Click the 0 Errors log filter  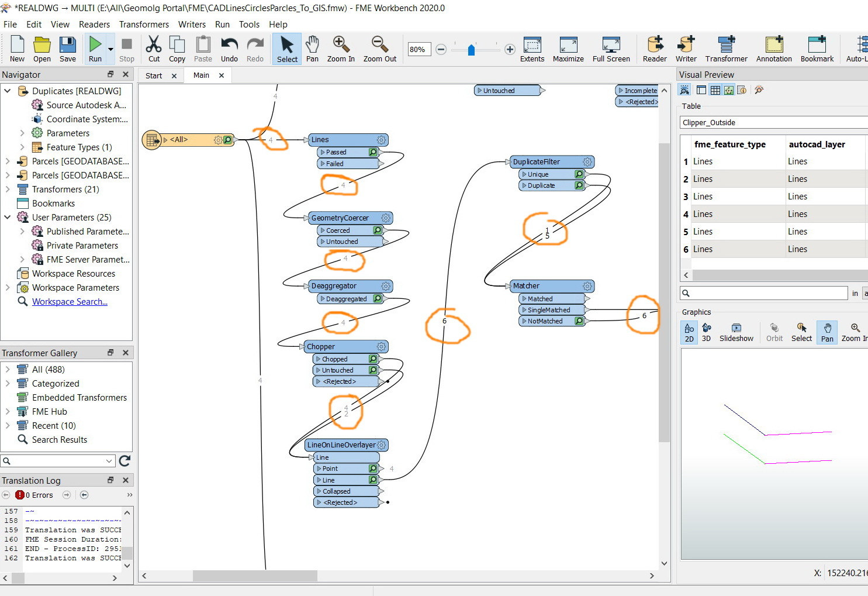[x=34, y=495]
